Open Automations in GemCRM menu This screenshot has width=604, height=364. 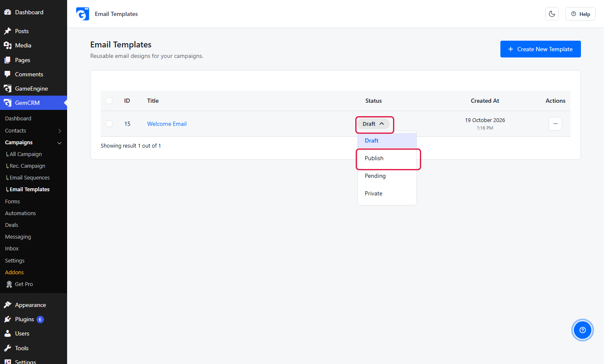(21, 213)
